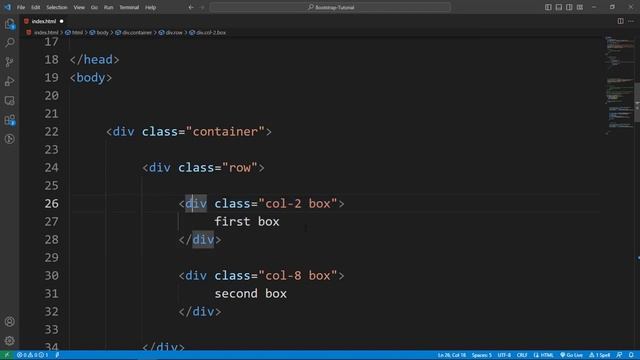Viewport: 640px width, 360px height.
Task: Open the Search view in activity bar
Action: 9,42
